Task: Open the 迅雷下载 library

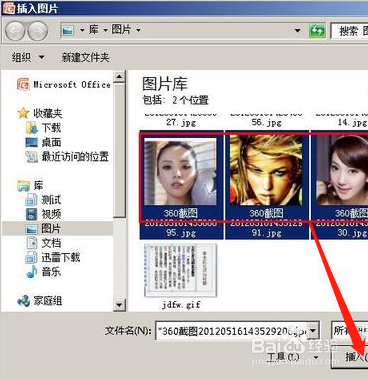Action: pos(61,257)
